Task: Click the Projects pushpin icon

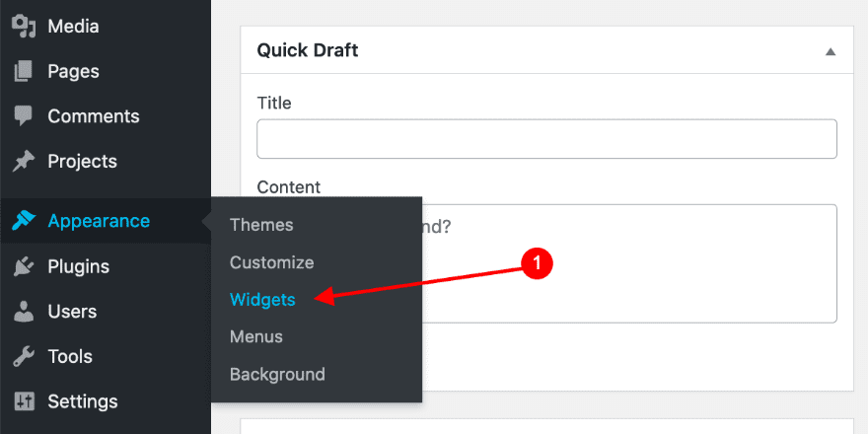Action: click(24, 161)
